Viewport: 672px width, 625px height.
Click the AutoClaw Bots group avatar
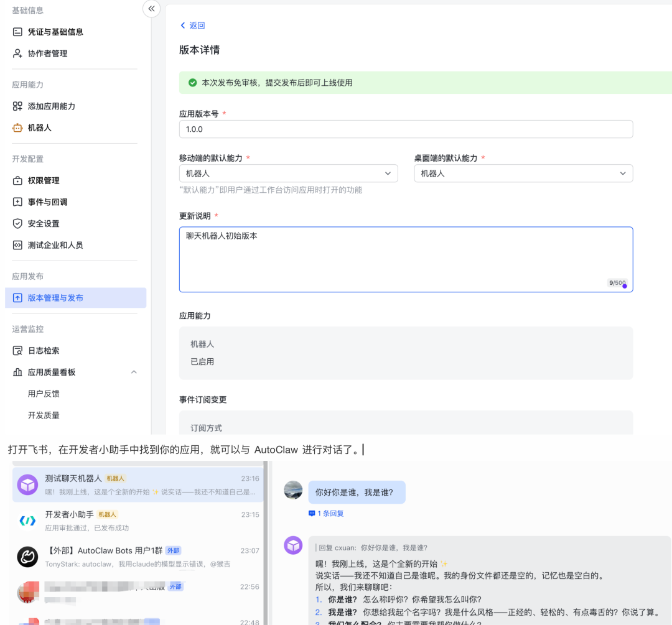28,557
